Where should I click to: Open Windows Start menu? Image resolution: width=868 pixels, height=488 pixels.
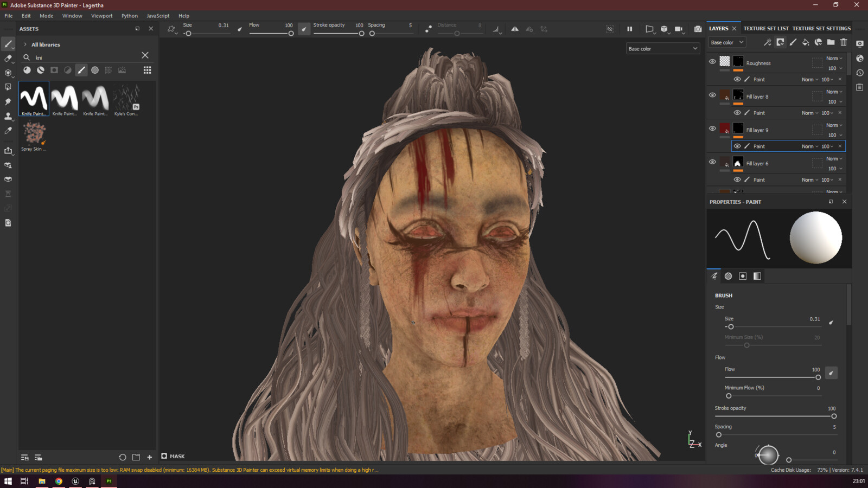(8, 481)
